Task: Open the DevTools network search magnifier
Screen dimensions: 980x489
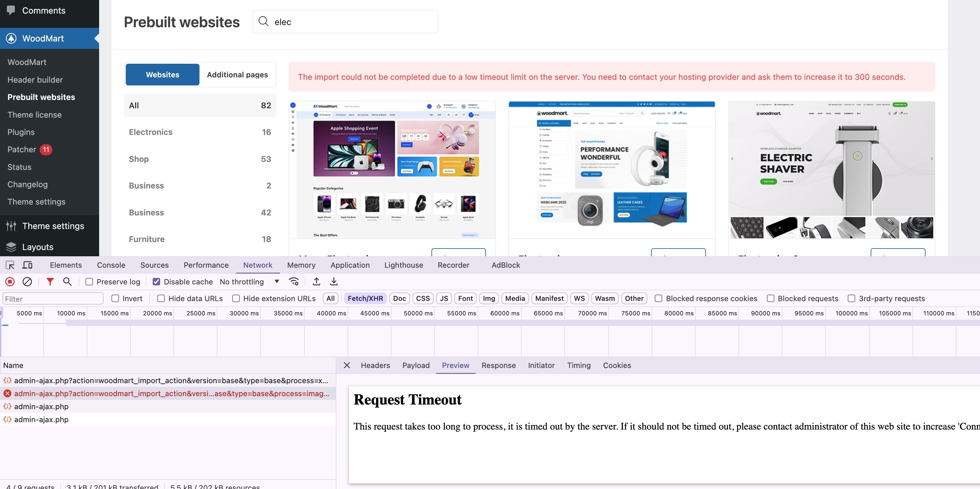Action: pos(67,281)
